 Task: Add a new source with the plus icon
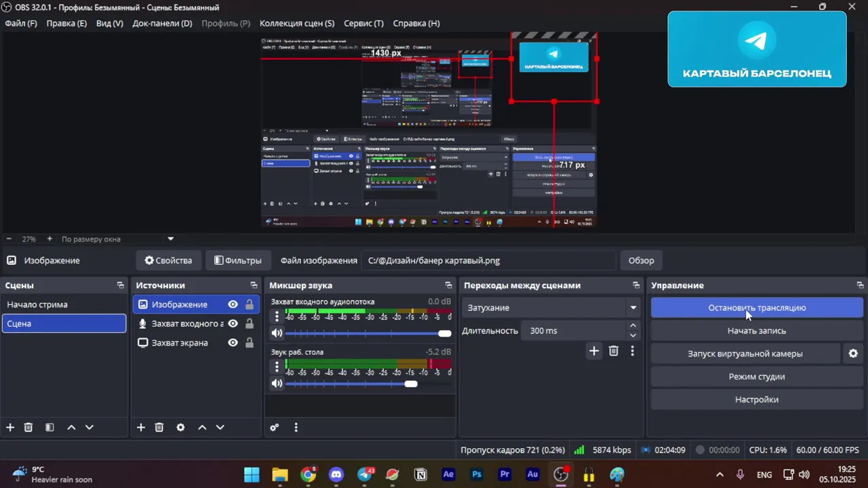(141, 428)
